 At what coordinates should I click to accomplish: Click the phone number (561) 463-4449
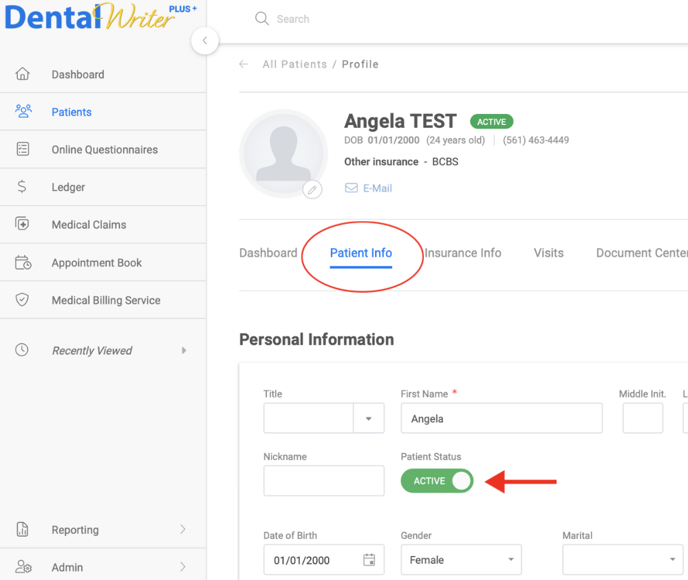pos(536,140)
